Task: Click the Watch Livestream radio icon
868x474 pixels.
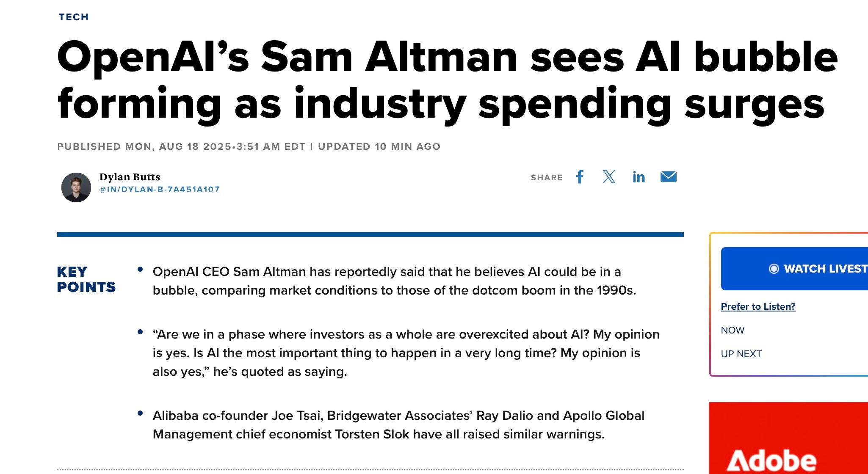Action: tap(774, 269)
